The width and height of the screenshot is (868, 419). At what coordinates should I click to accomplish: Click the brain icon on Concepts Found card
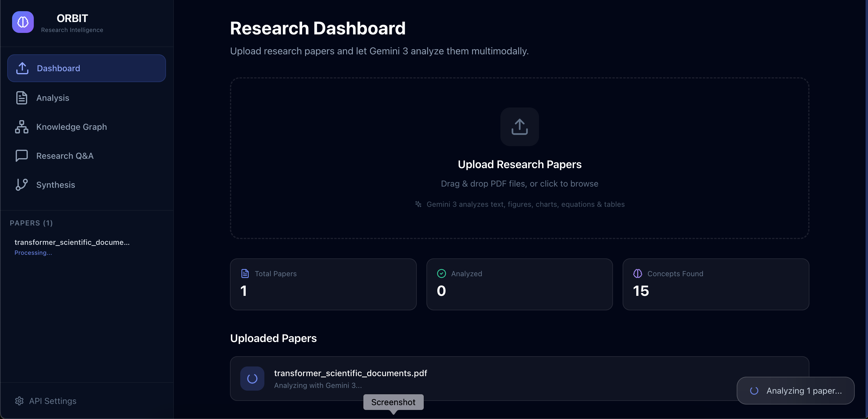click(637, 273)
